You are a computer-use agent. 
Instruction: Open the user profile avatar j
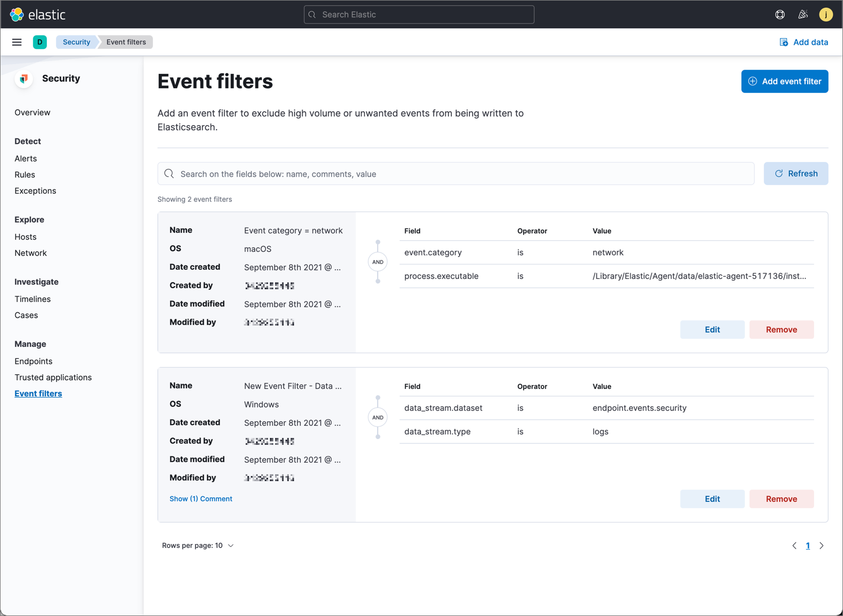point(826,14)
